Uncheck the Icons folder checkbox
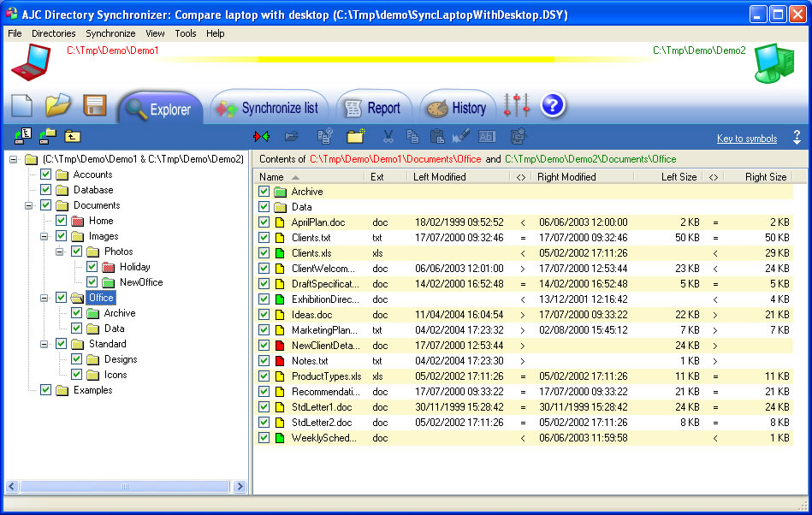This screenshot has width=812, height=515. coord(77,375)
